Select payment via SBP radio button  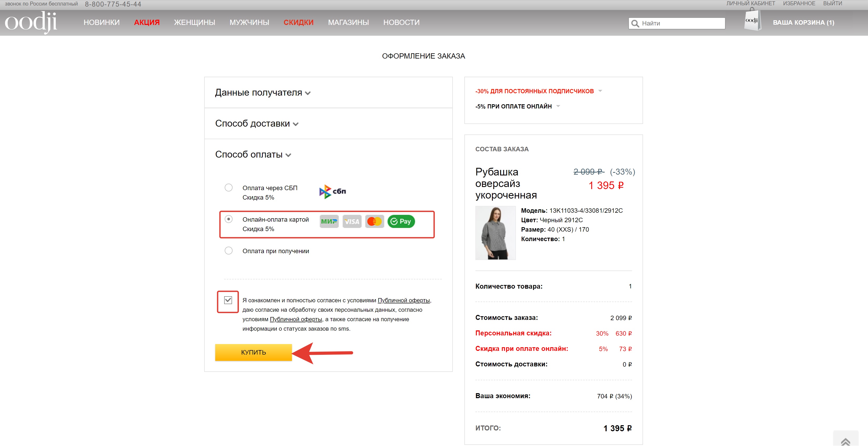pos(228,188)
